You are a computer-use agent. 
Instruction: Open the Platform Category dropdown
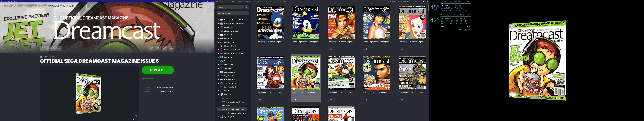[x=233, y=13]
